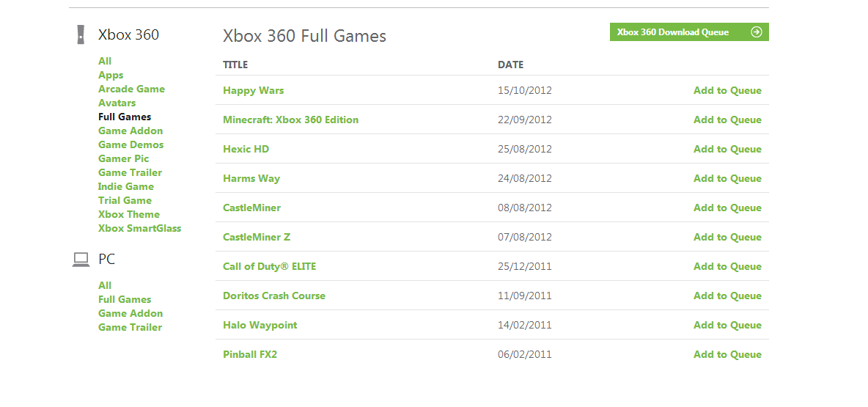
Task: Click the date 25/12/2011
Action: click(525, 266)
